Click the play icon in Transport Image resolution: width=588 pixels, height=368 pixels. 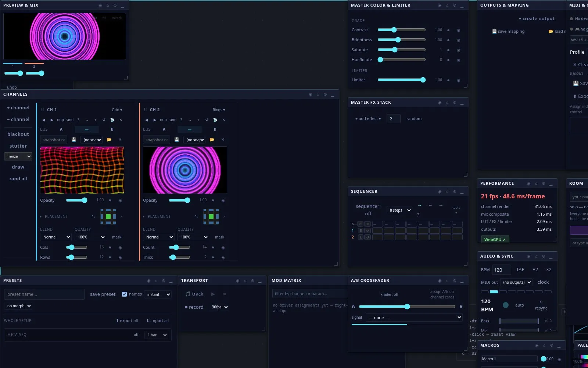pos(213,294)
